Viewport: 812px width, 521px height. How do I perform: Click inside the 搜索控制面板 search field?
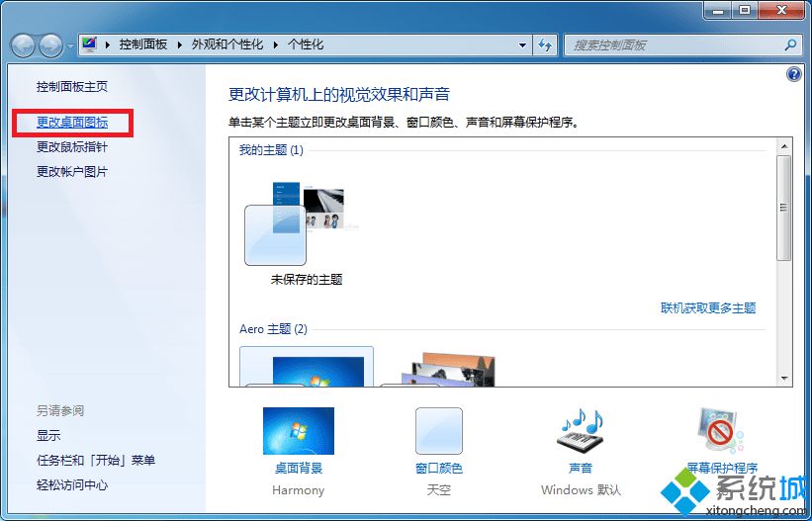point(673,44)
